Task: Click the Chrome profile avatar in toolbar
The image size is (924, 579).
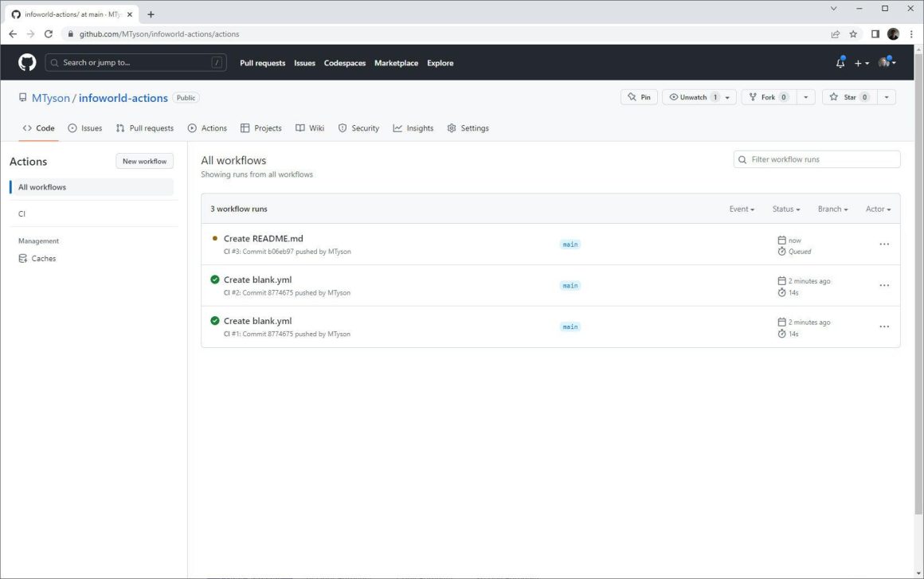Action: [894, 34]
